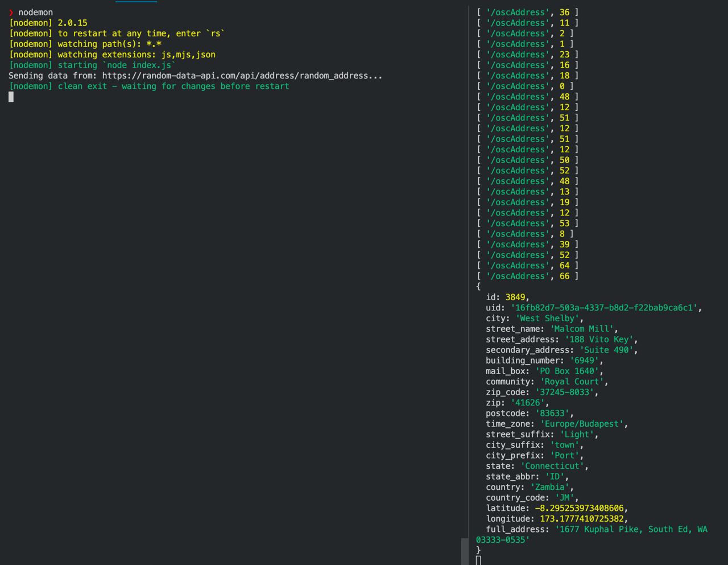This screenshot has height=565, width=728.
Task: Select the '[nodemon] 2.0.15' version line
Action: pyautogui.click(x=48, y=23)
